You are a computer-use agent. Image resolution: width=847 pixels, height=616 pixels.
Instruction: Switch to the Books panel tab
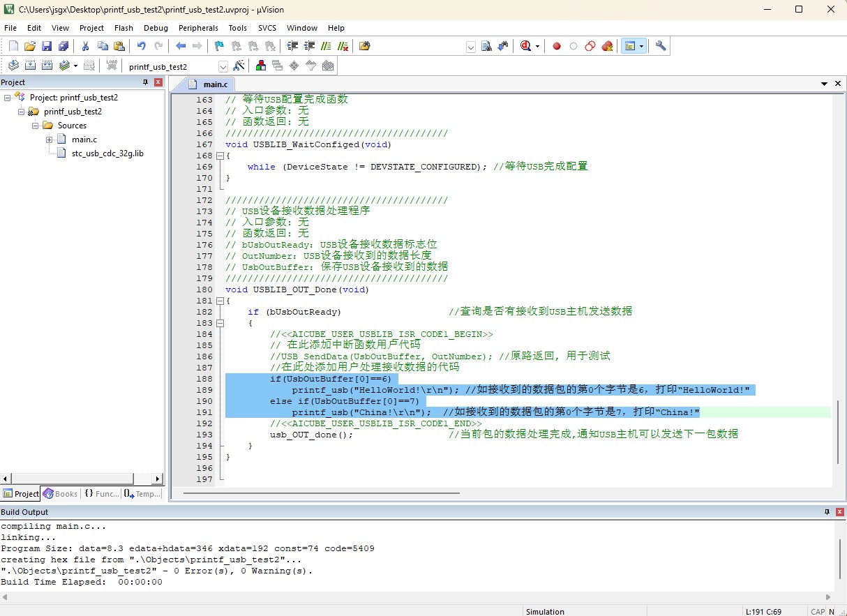click(x=61, y=493)
